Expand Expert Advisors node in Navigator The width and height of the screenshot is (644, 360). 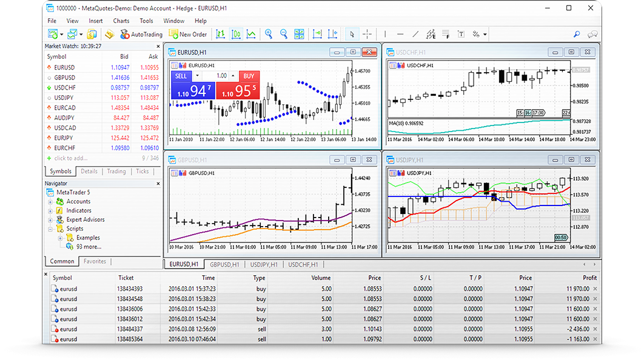pos(50,220)
